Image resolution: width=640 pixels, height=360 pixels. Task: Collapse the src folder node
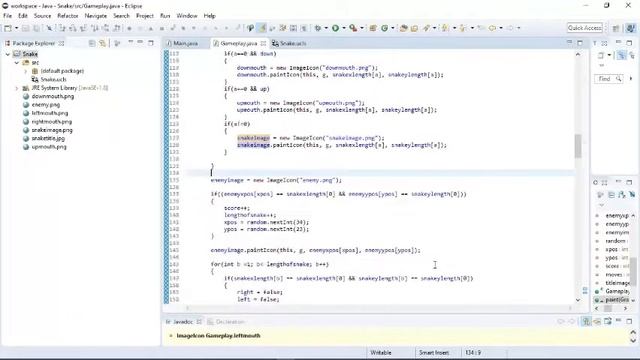tap(17, 62)
